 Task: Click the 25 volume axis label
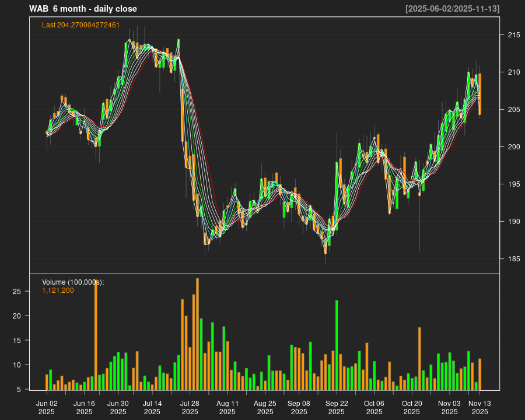[x=17, y=291]
